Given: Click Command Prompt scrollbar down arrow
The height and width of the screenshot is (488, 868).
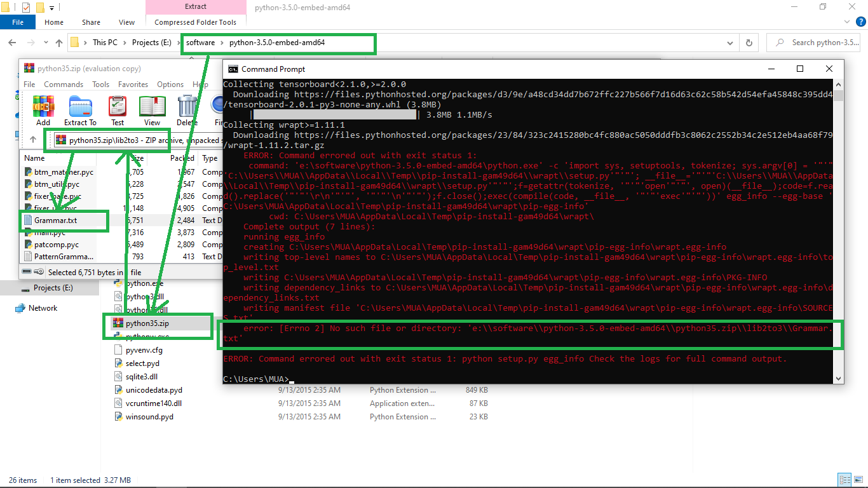Looking at the screenshot, I should [x=839, y=379].
